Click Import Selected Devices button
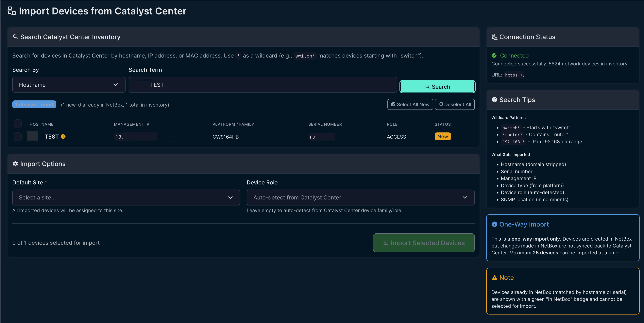The image size is (644, 323). point(423,243)
